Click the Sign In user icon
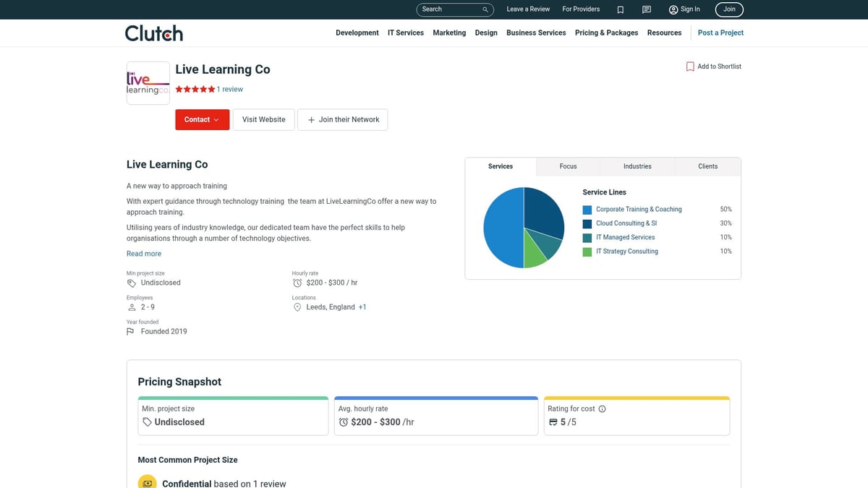This screenshot has width=868, height=488. pos(673,9)
